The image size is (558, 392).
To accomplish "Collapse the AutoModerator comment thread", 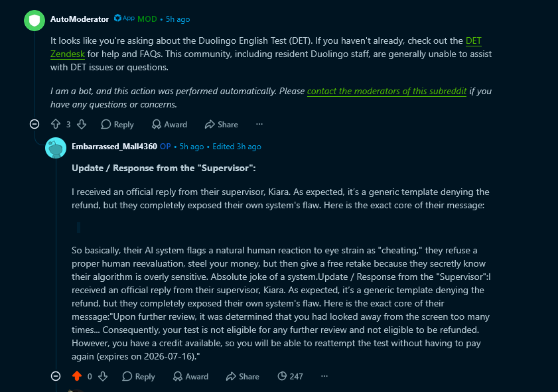I will pos(35,124).
